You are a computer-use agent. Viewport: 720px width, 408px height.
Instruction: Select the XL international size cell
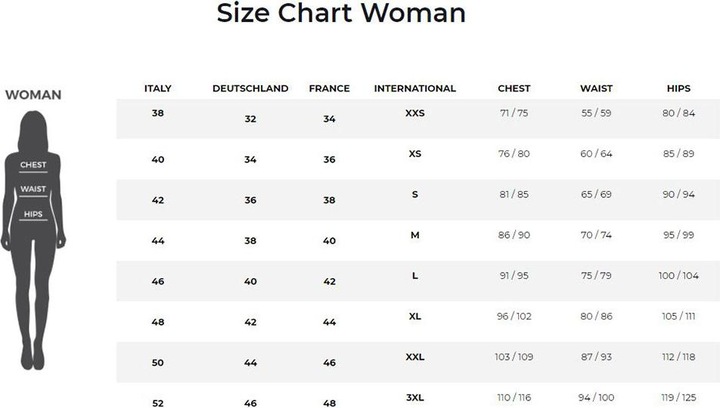(x=415, y=316)
